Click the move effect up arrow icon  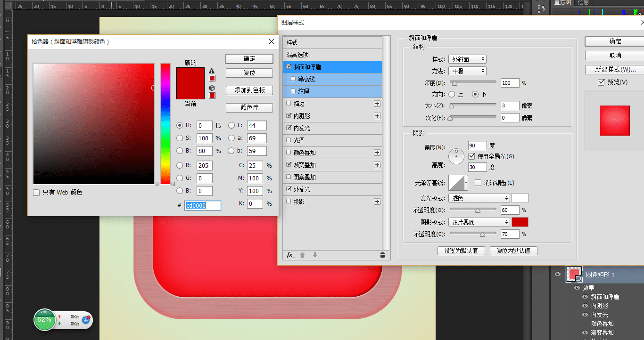click(303, 255)
